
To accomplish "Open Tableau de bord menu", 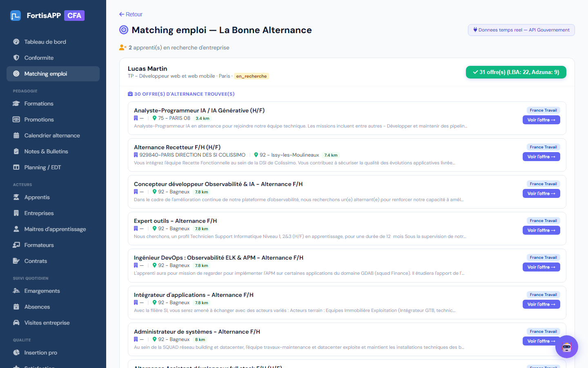I will pyautogui.click(x=53, y=42).
